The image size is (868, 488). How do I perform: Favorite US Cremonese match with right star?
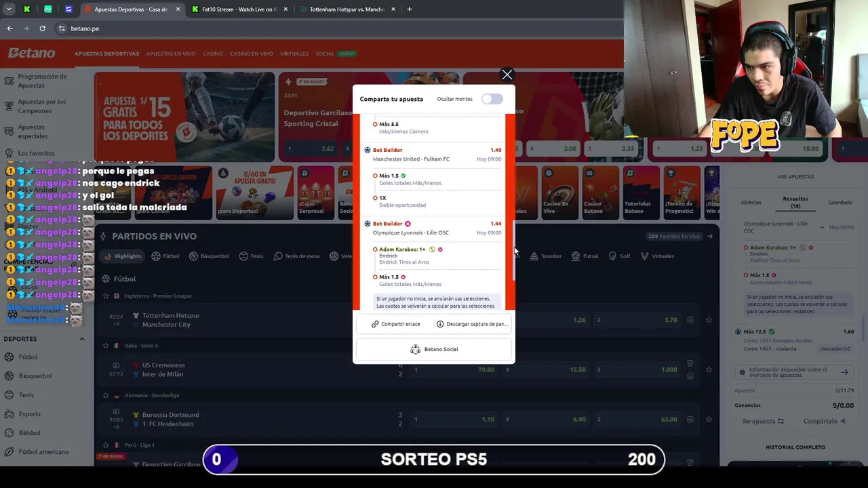[x=709, y=369]
